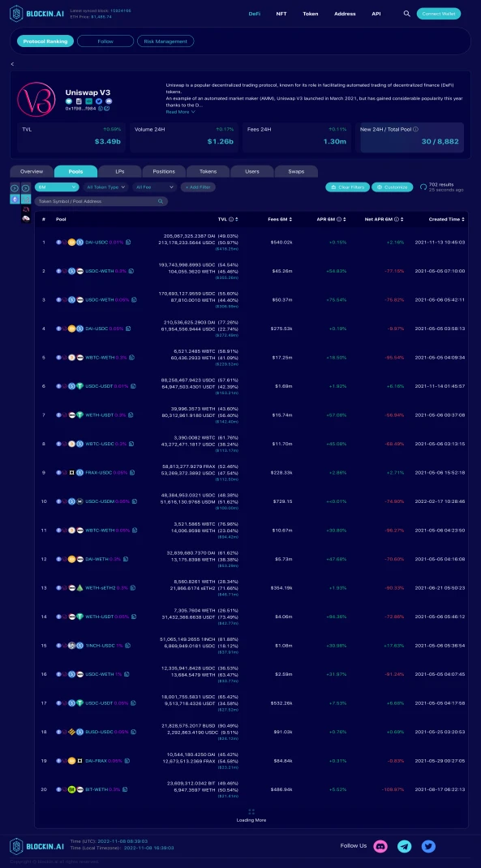Sort table by Net APR 6M column
Viewport: 481px width, 868px height.
[x=384, y=219]
